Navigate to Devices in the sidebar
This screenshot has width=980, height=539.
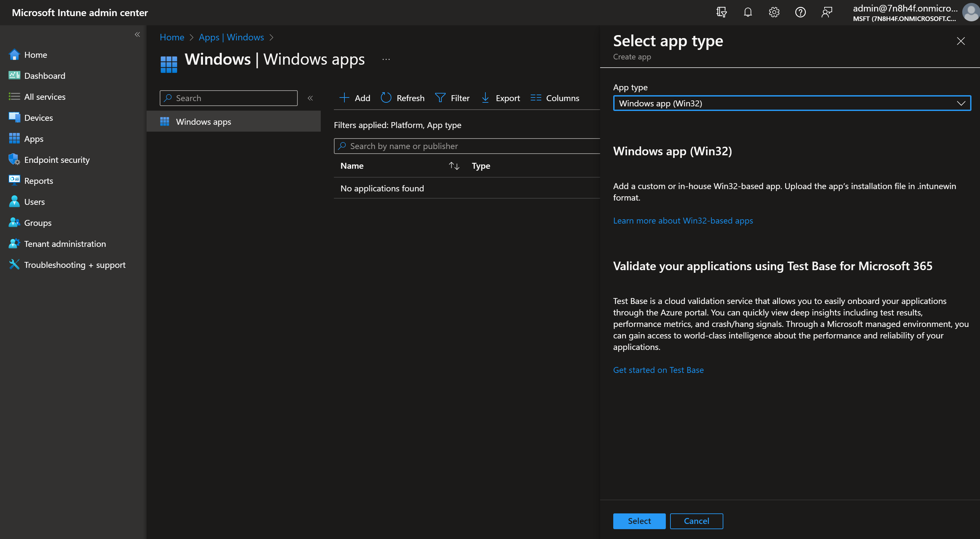coord(38,118)
